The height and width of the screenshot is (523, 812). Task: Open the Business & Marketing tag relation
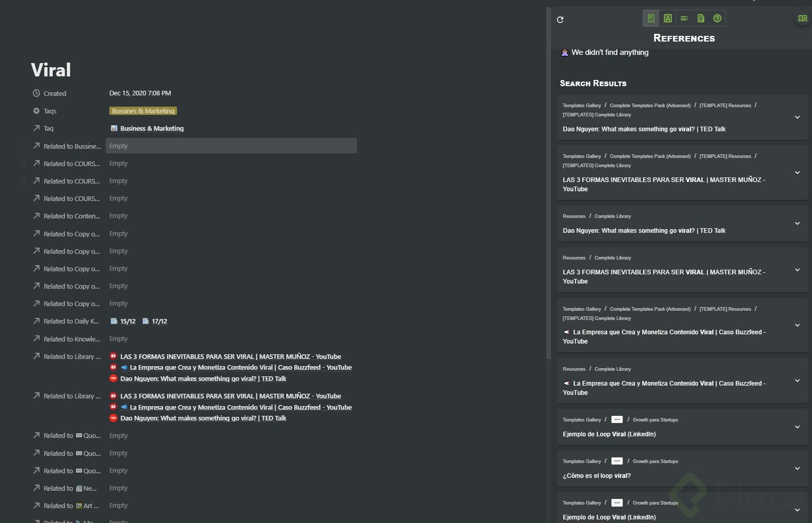click(x=151, y=129)
